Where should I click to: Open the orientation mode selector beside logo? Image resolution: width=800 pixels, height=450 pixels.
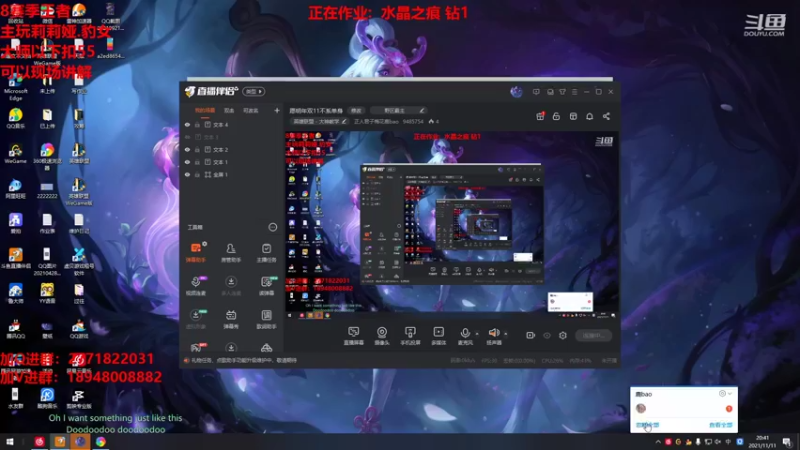pyautogui.click(x=254, y=92)
